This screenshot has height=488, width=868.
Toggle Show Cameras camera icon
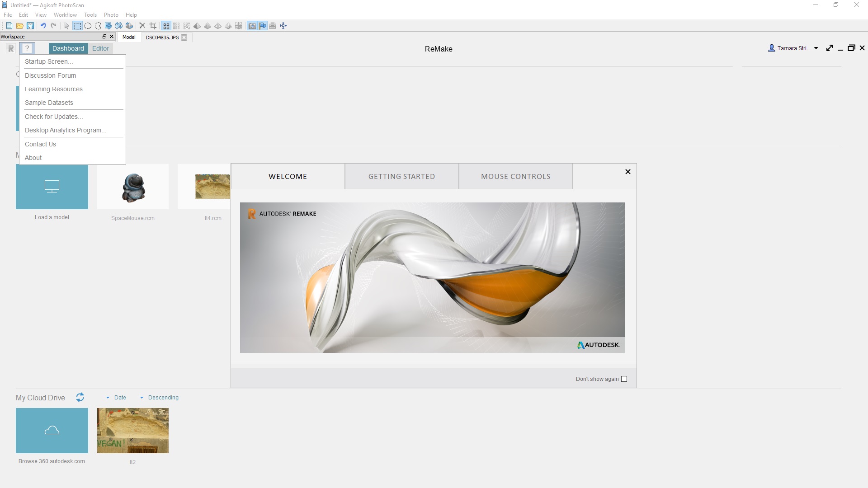coord(252,26)
